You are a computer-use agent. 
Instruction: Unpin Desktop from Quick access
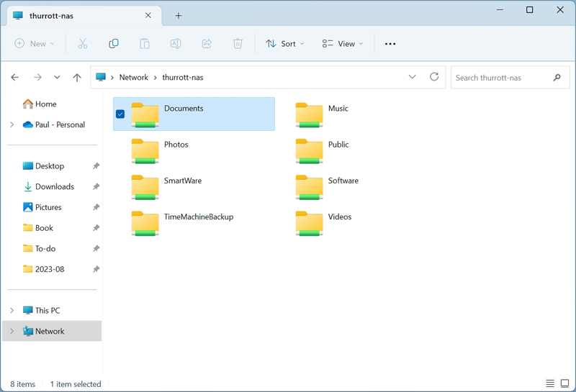(x=96, y=166)
